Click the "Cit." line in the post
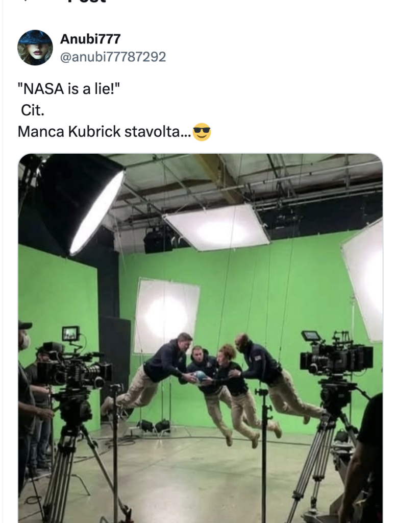This screenshot has width=420, height=523. pos(33,110)
